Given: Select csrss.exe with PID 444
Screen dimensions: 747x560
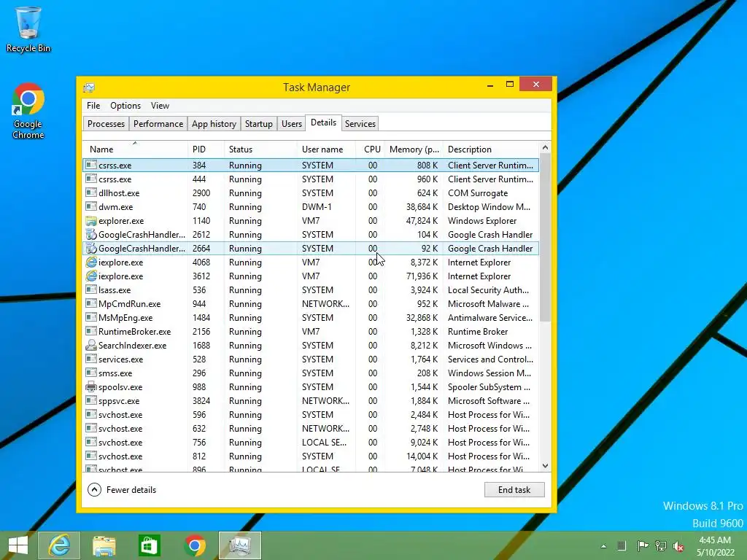Looking at the screenshot, I should [311, 179].
